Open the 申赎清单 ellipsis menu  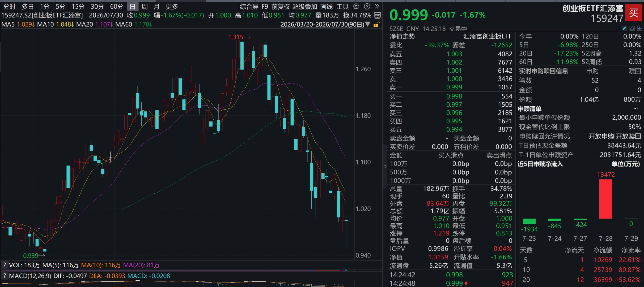635,108
